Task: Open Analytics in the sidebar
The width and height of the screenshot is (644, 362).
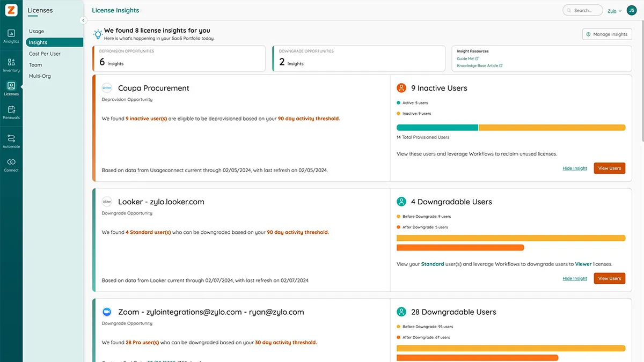Action: [x=11, y=36]
